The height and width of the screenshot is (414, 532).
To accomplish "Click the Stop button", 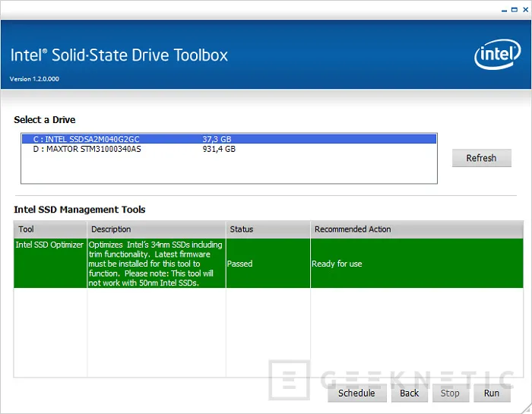I will (450, 393).
